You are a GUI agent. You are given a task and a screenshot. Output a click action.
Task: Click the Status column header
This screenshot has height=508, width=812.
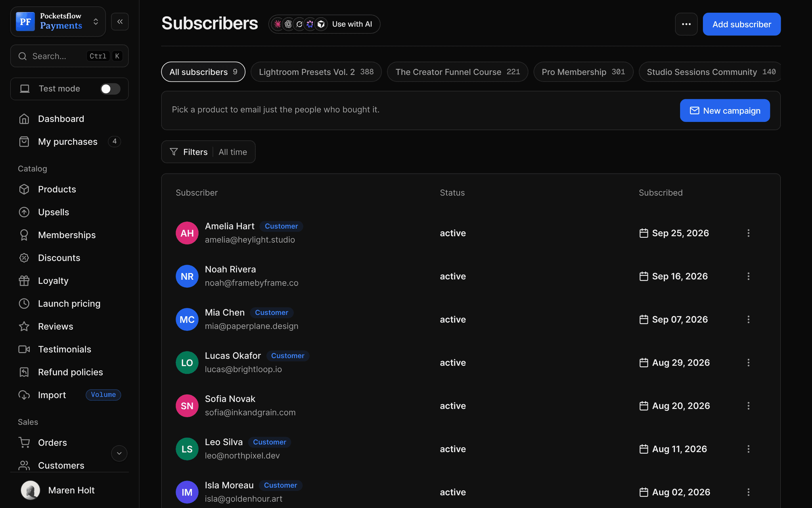pos(452,192)
